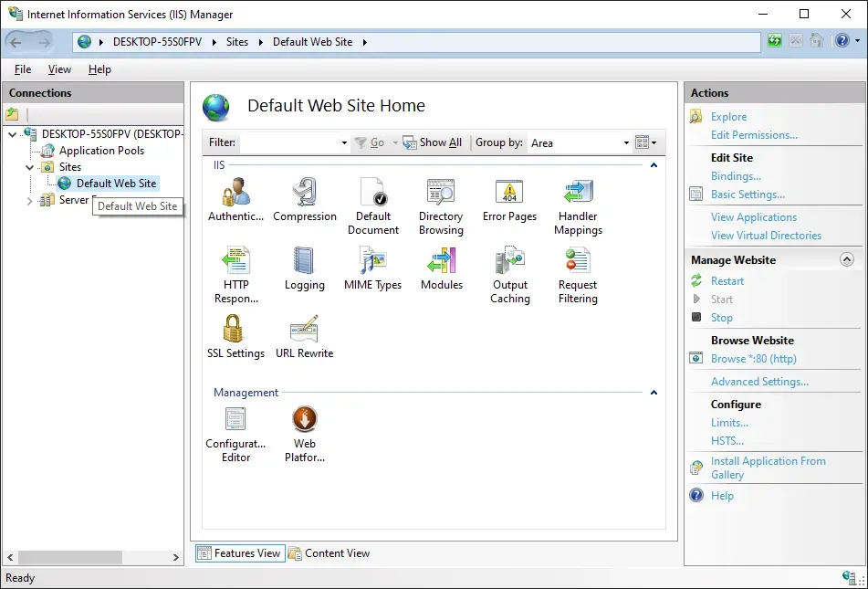The width and height of the screenshot is (868, 589).
Task: Open the View menu
Action: 59,68
